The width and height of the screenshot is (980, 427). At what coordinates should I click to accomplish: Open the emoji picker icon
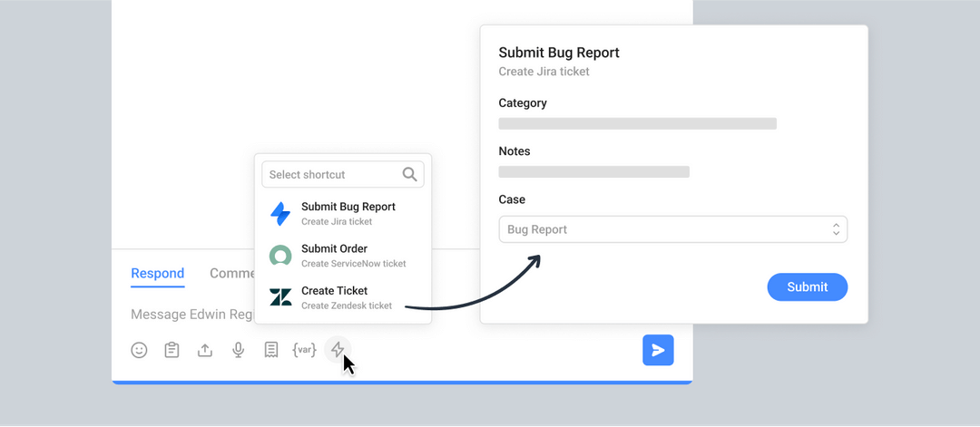coord(139,350)
